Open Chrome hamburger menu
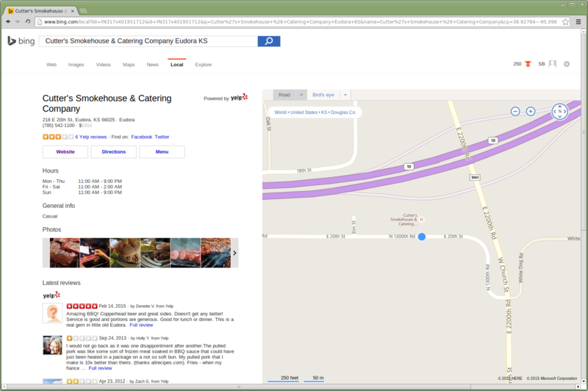 pyautogui.click(x=578, y=22)
